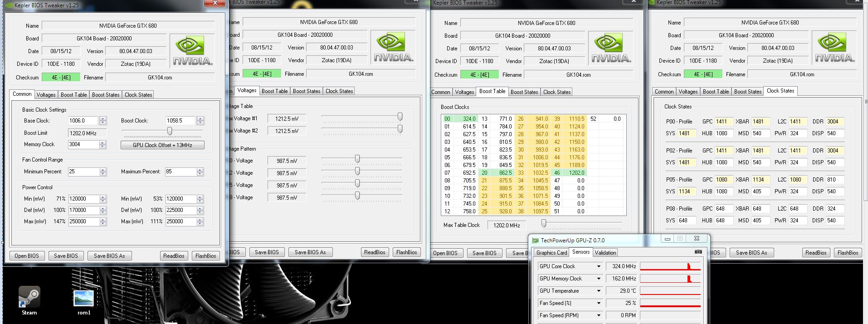The width and height of the screenshot is (868, 324).
Task: Open Boost States tab in first window
Action: coord(106,95)
